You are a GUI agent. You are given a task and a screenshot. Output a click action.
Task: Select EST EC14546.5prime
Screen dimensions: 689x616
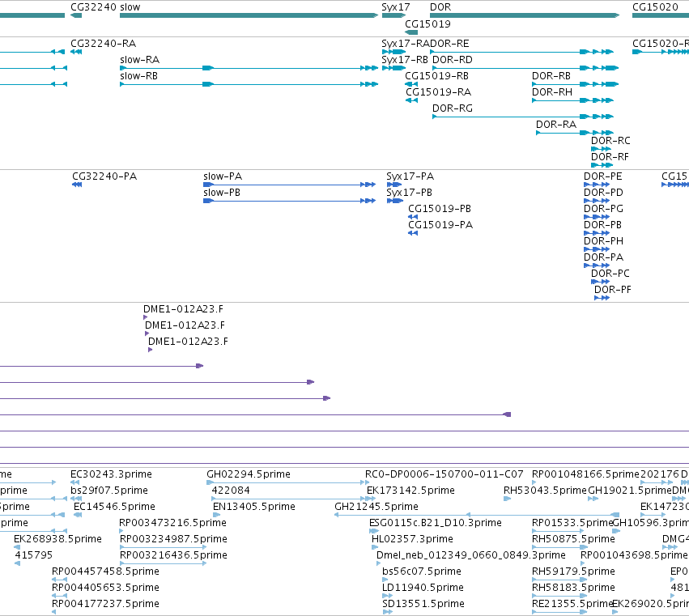click(x=78, y=515)
